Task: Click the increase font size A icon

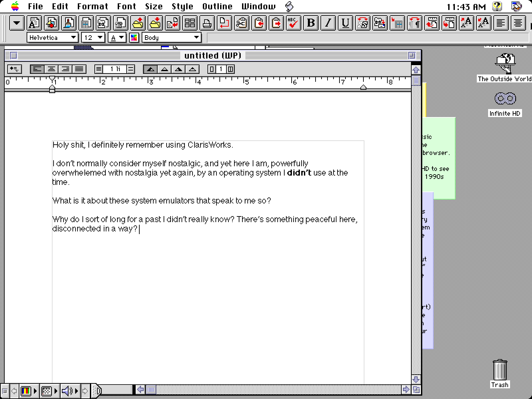Action: point(466,23)
